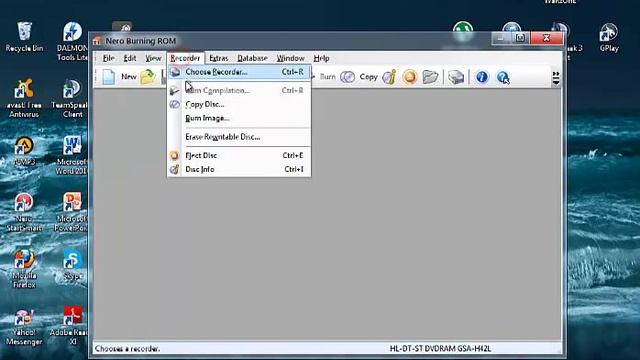This screenshot has height=360, width=640.
Task: Expand the toolbar overflow arrows
Action: [x=556, y=78]
